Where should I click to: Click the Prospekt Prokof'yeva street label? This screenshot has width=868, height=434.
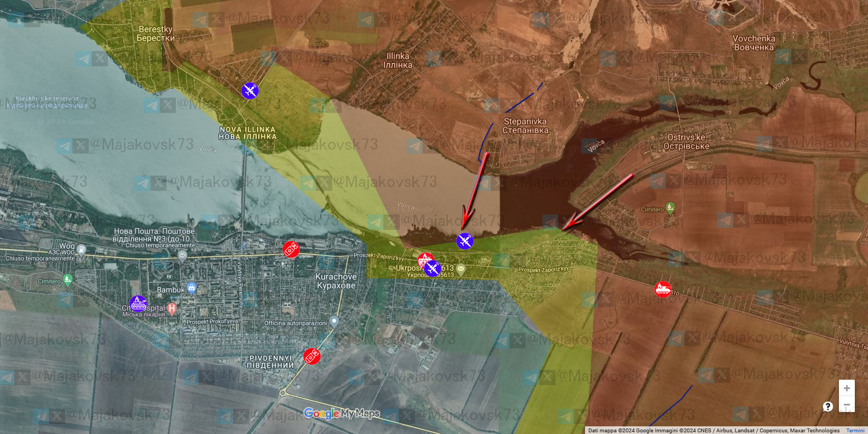click(212, 322)
